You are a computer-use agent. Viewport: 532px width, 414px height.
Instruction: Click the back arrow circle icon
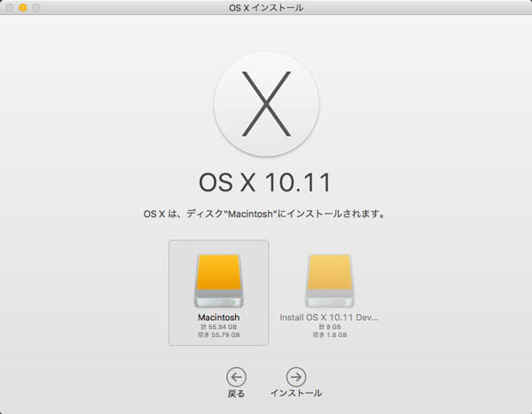(x=236, y=376)
